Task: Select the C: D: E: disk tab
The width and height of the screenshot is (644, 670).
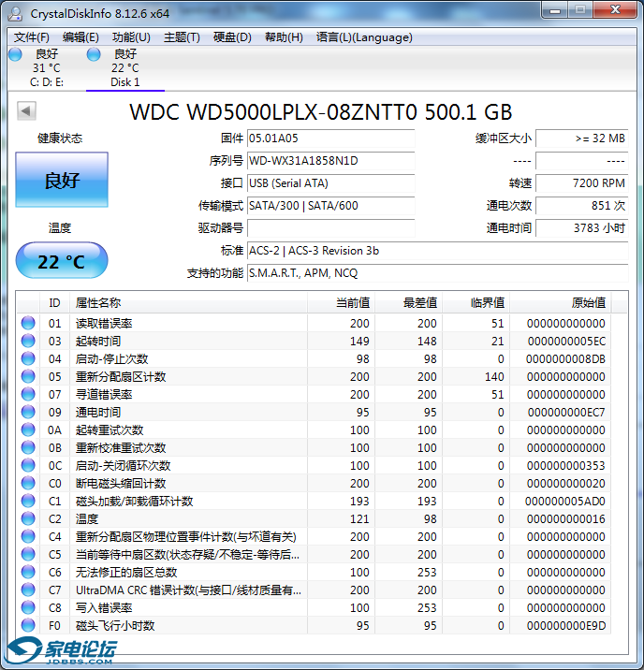Action: click(x=47, y=68)
